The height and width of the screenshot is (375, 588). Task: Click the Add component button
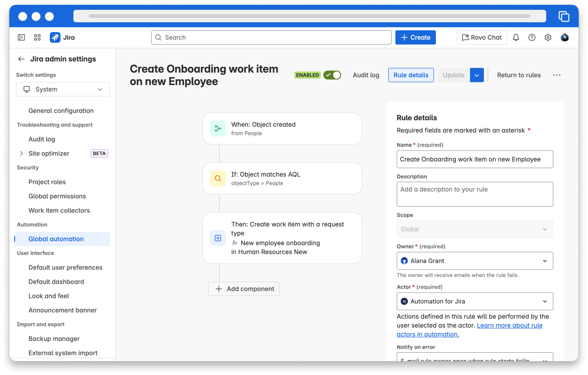[244, 289]
